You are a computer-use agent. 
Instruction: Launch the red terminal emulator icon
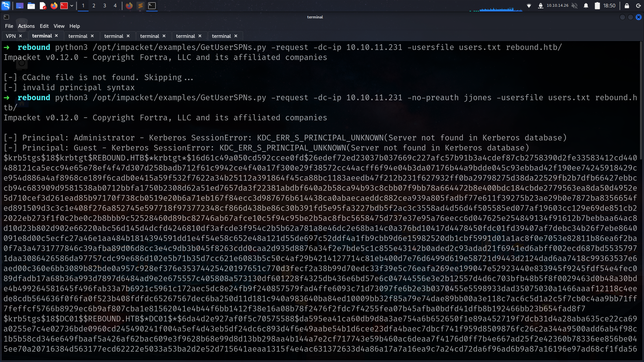64,6
